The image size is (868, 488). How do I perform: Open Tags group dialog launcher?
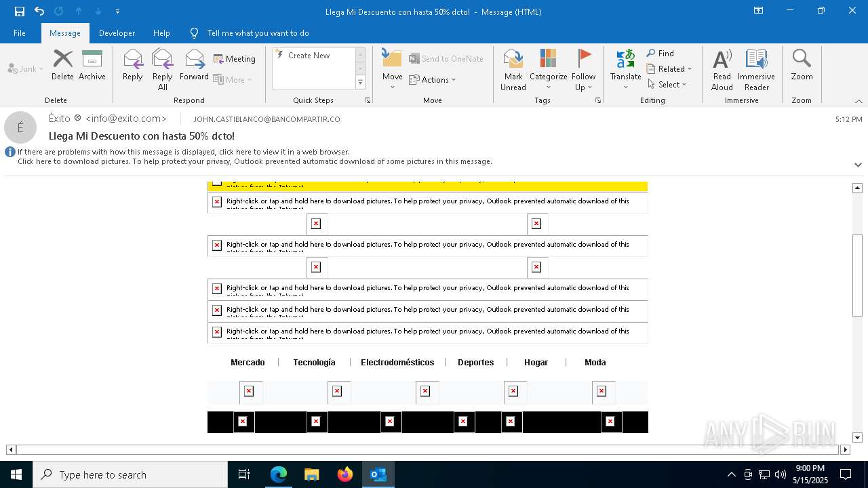(x=598, y=100)
